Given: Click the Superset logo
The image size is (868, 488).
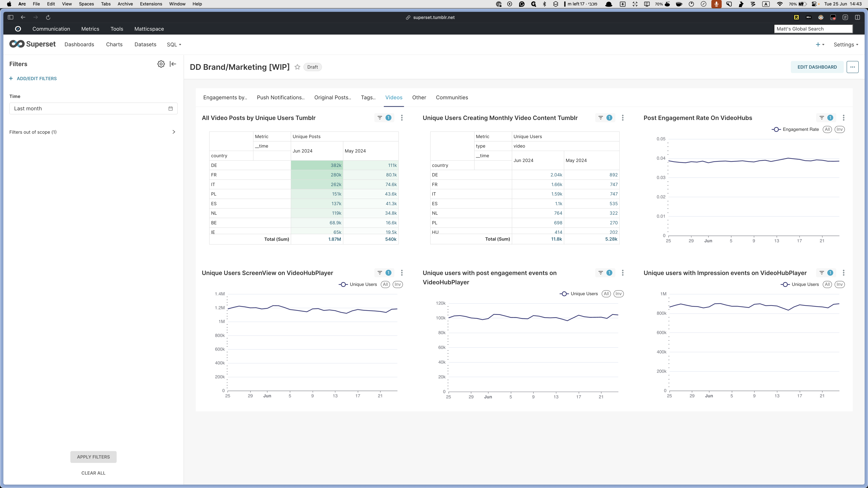Looking at the screenshot, I should [32, 44].
